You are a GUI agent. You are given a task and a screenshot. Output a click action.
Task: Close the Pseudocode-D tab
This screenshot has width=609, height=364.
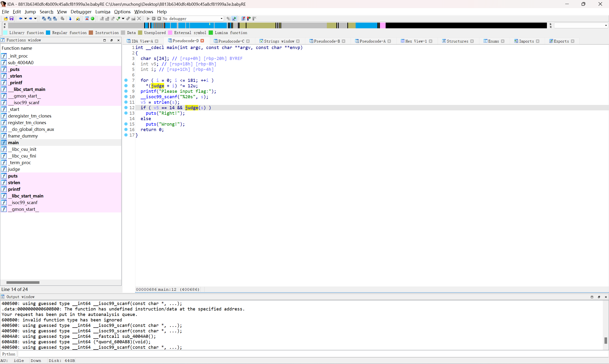(x=202, y=41)
